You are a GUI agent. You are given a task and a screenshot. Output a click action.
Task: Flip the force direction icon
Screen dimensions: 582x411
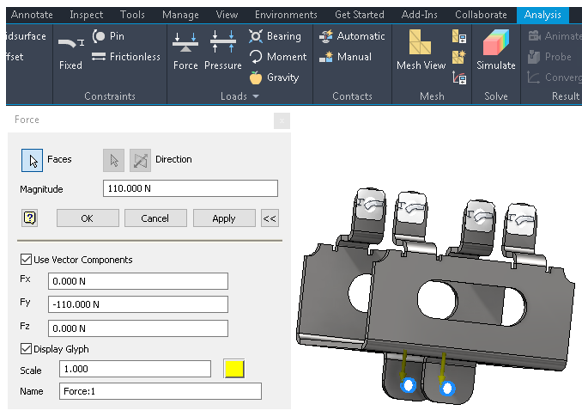tap(140, 160)
